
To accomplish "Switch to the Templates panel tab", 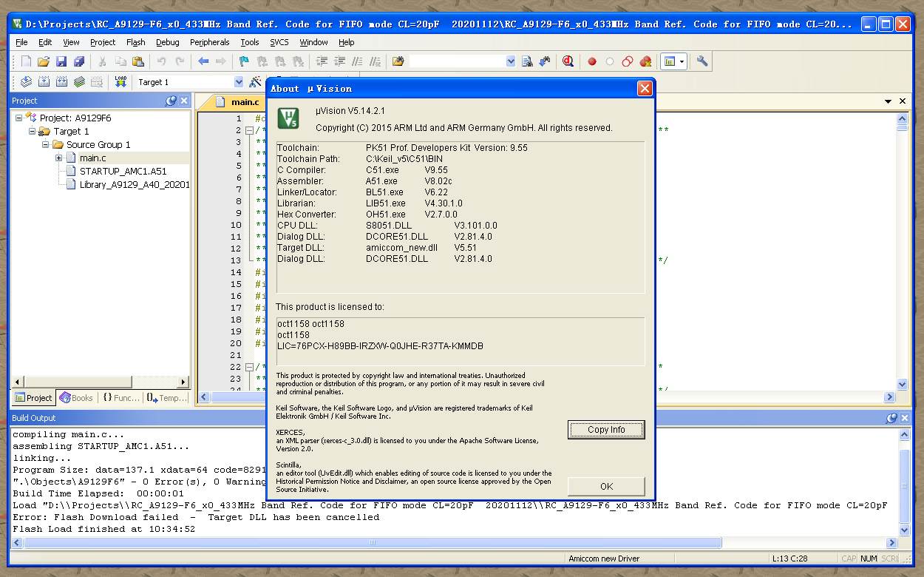I will click(167, 397).
